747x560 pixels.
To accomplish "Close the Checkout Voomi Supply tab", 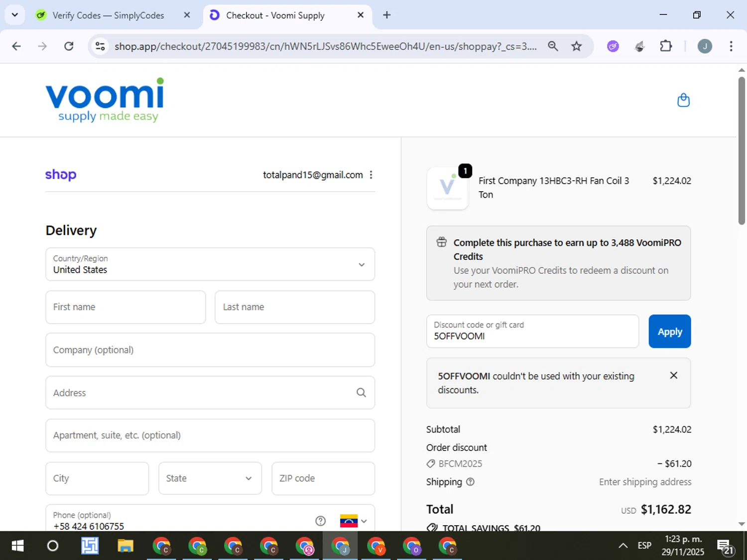I will 361,15.
